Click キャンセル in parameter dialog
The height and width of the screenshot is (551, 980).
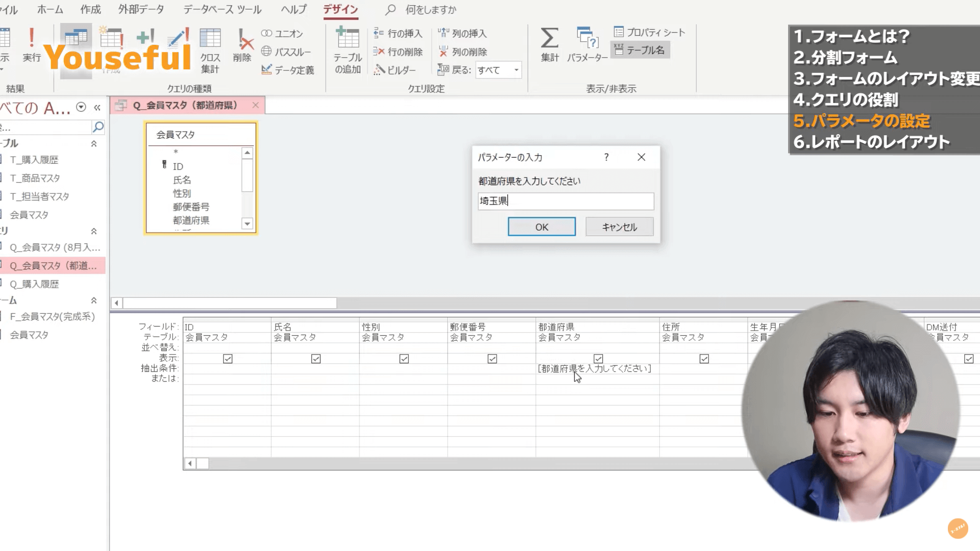[620, 227]
